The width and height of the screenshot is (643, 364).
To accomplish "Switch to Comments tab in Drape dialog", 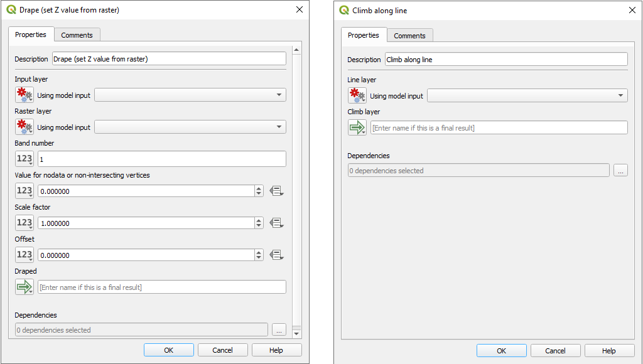I will coord(77,35).
